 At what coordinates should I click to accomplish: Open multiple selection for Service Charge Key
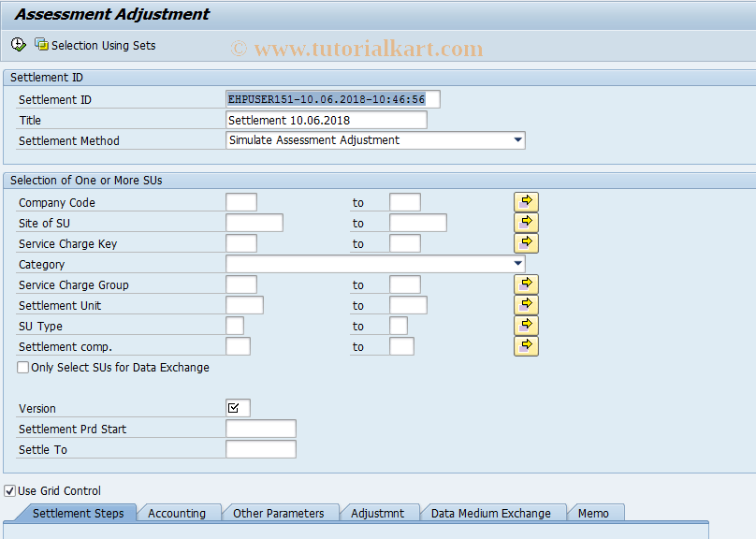coord(526,242)
